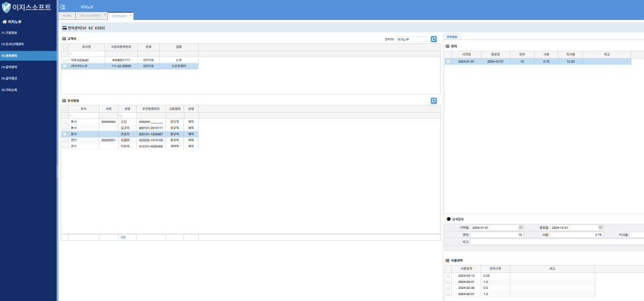The image size is (644, 301).
Task: Select 73.연차관리 in the sidebar
Action: click(29, 55)
